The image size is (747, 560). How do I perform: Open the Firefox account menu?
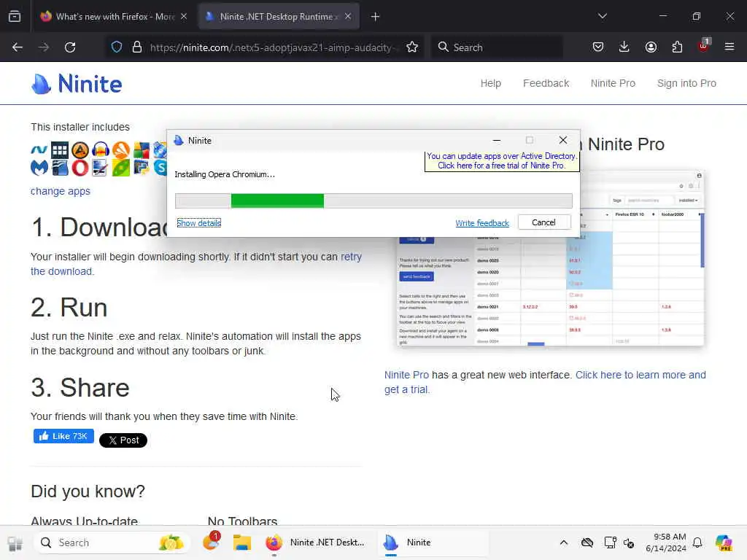click(651, 47)
